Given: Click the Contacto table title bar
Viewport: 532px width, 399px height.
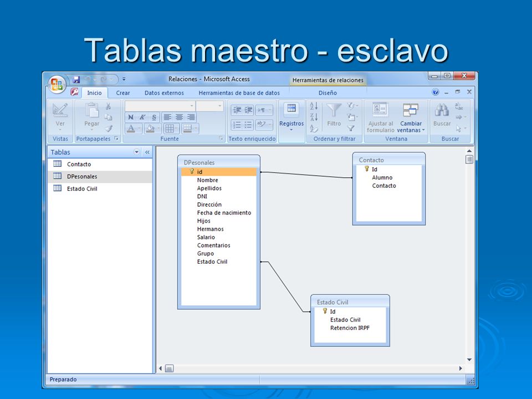Looking at the screenshot, I should pyautogui.click(x=389, y=160).
